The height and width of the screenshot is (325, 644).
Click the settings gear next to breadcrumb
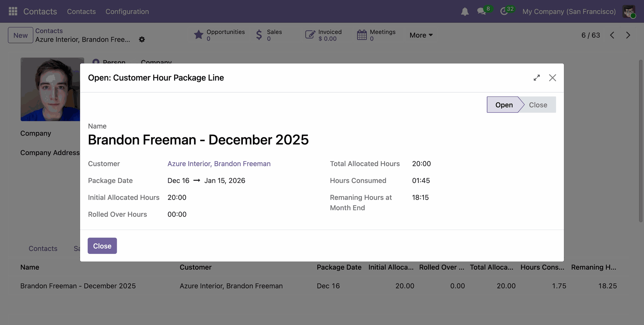(142, 40)
